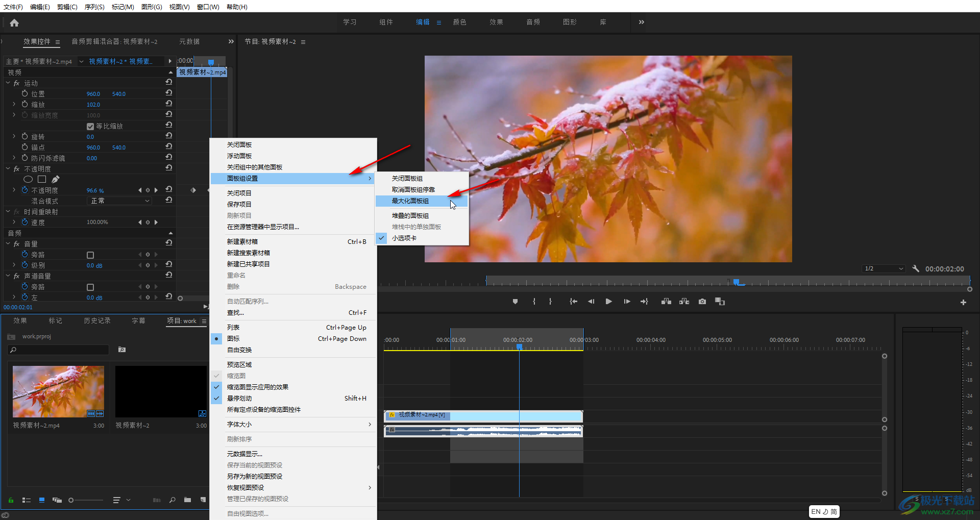Screen dimensions: 980x520
Task: Switch to the History (历史记录) tab
Action: point(97,321)
